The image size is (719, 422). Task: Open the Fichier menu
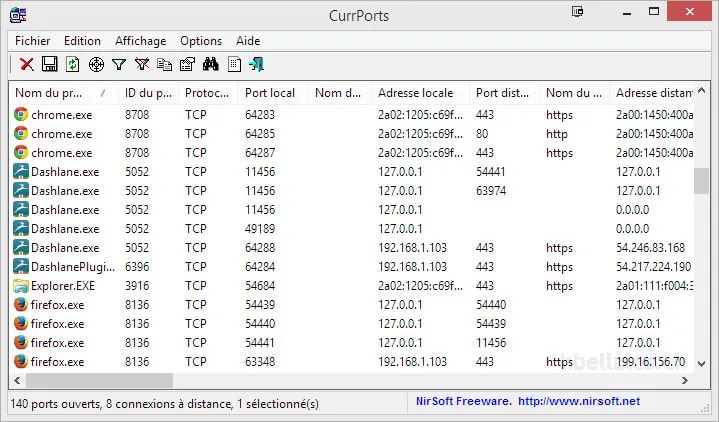pos(33,41)
